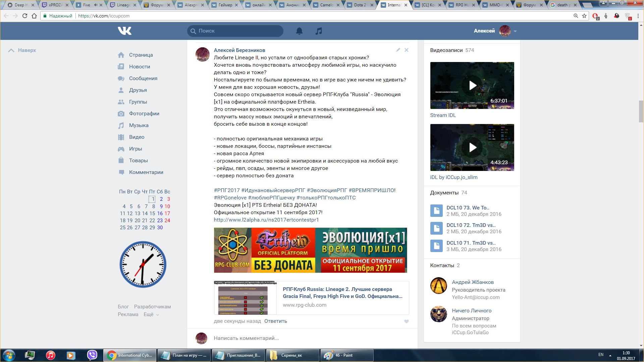Open Друзья in left sidebar

(138, 90)
